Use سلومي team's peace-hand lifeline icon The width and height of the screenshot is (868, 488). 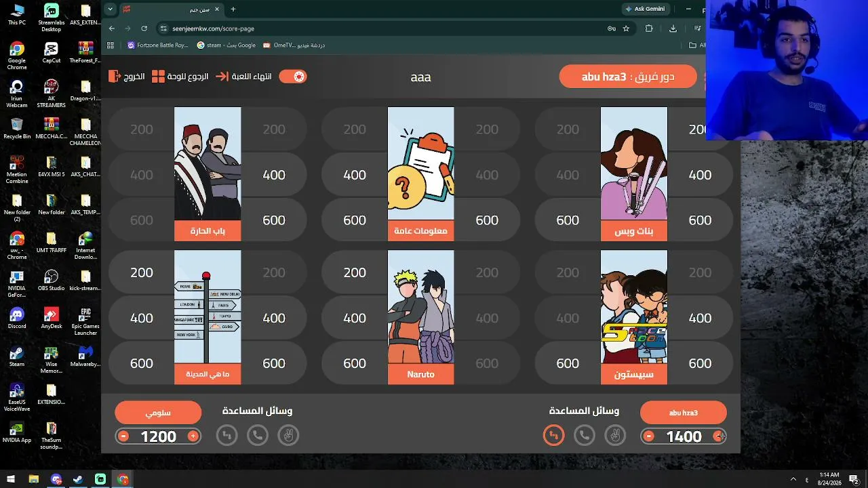(288, 435)
